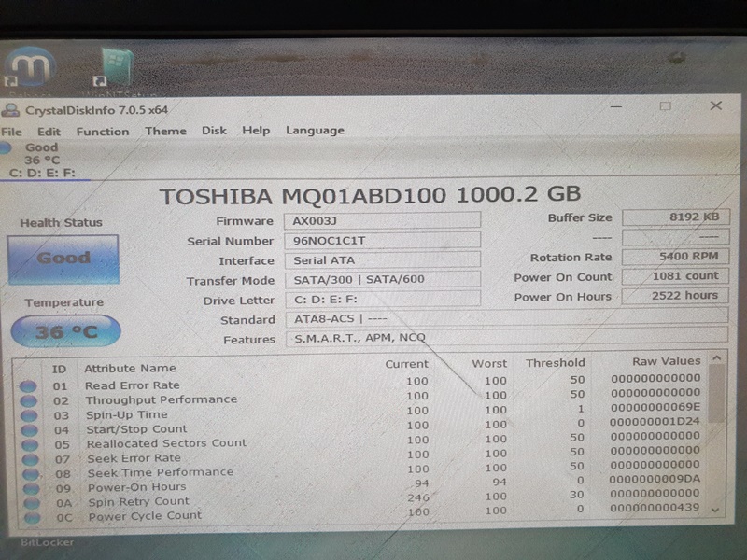Click the Transfer Mode field

pyautogui.click(x=383, y=279)
